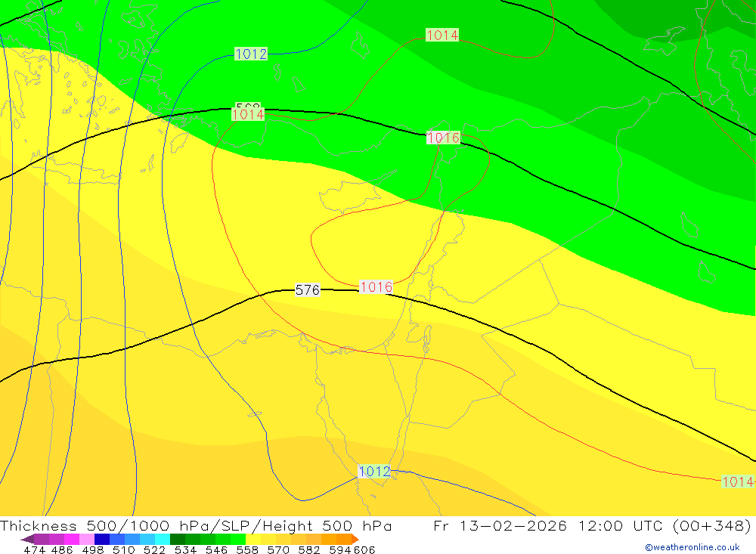Pick the cyan swatch right of 522
This screenshot has width=756, height=554.
pos(163,539)
